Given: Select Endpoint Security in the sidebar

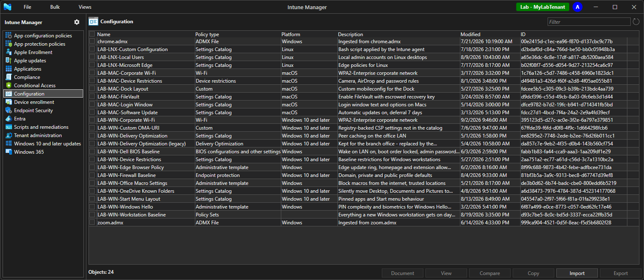Looking at the screenshot, I should click(43, 111).
